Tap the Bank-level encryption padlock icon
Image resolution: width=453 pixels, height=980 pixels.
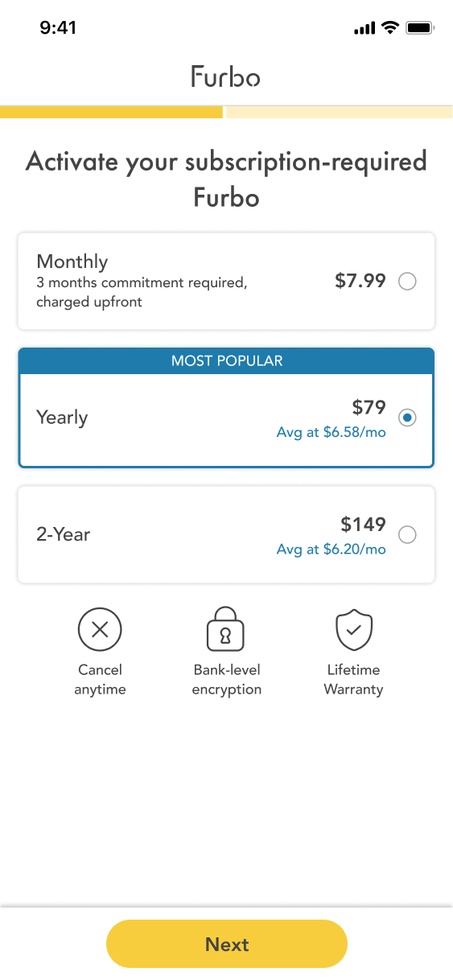(x=226, y=628)
